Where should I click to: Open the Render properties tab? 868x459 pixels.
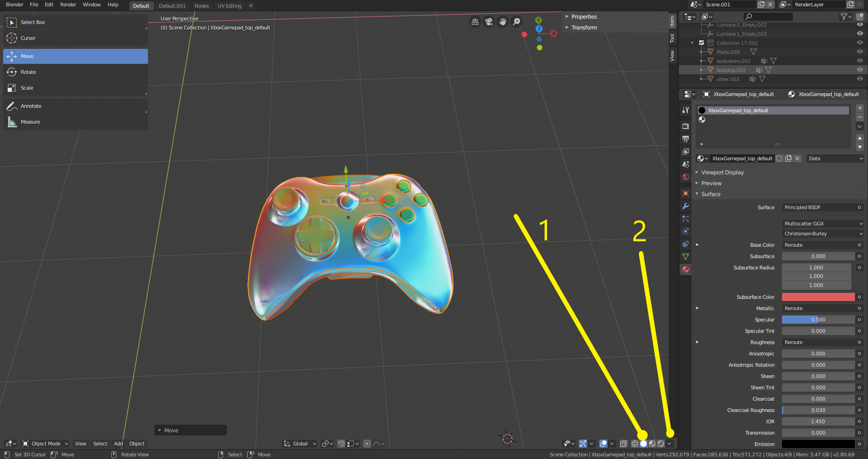tap(686, 126)
